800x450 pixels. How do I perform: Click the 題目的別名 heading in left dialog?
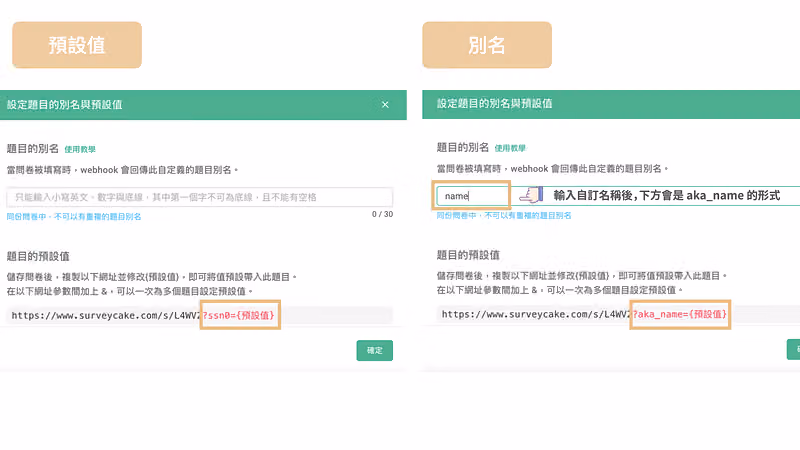click(33, 148)
